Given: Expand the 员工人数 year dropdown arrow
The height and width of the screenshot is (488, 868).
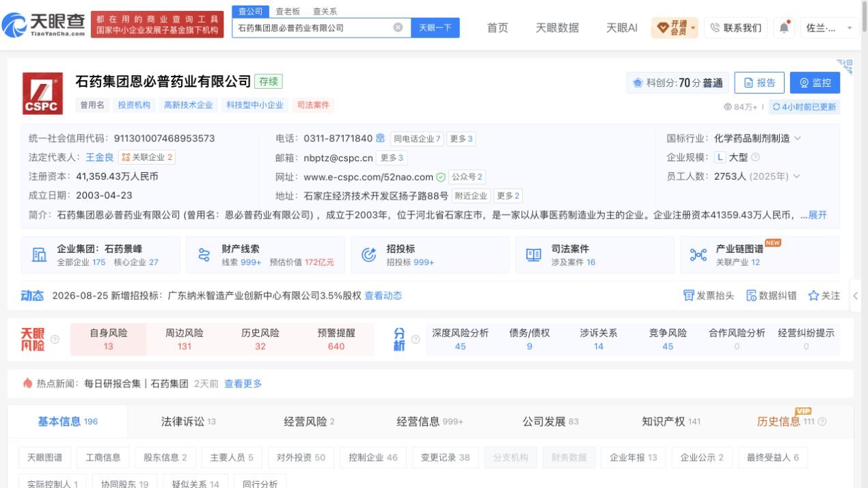Looking at the screenshot, I should pyautogui.click(x=796, y=176).
